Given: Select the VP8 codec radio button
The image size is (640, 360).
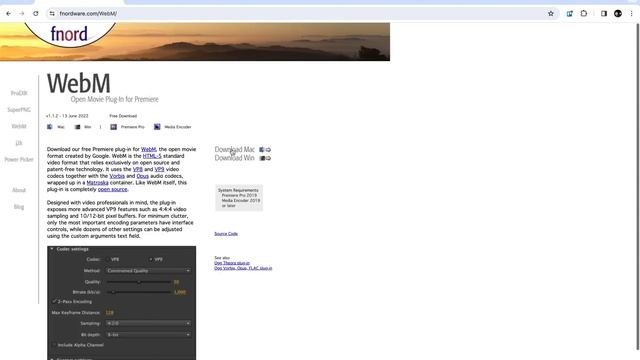Looking at the screenshot, I should [108, 259].
